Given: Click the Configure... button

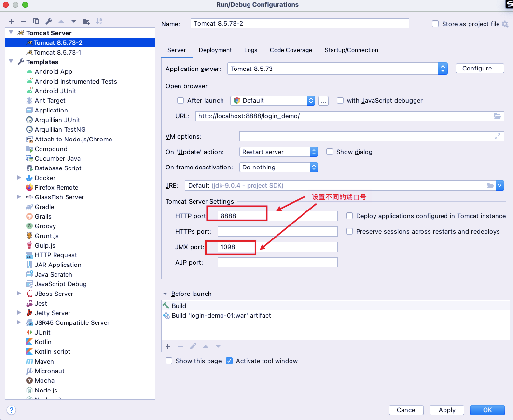Looking at the screenshot, I should tap(480, 69).
